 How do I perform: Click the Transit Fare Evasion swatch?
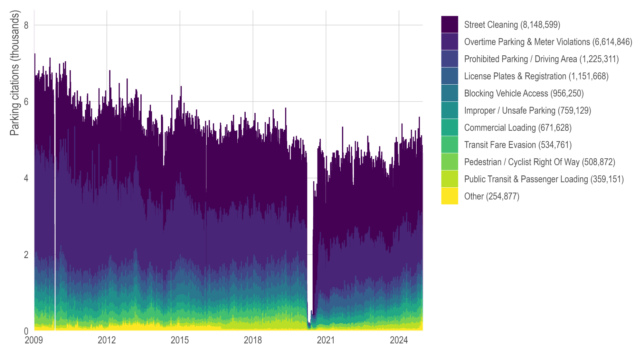coord(450,144)
